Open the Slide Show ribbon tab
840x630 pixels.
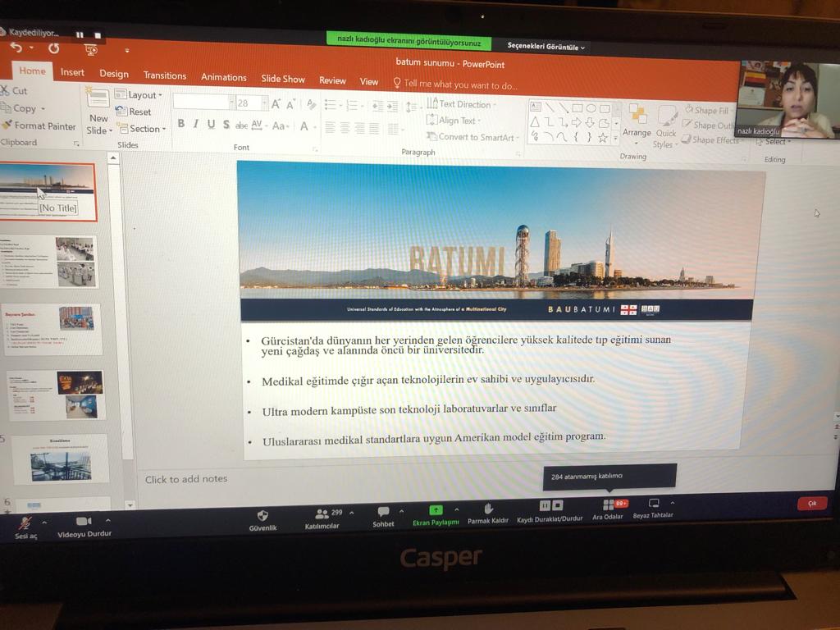point(283,79)
